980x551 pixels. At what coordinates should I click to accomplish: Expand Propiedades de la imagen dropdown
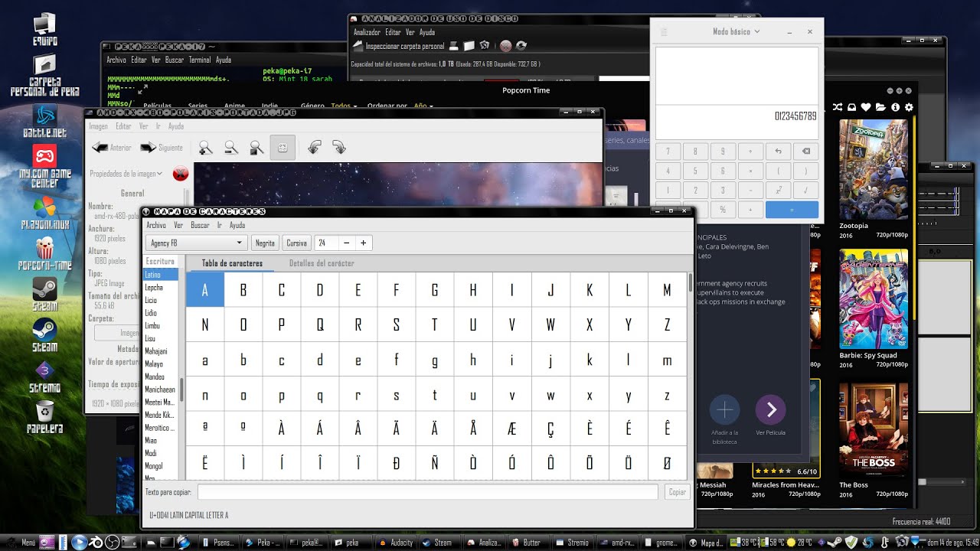coord(126,174)
